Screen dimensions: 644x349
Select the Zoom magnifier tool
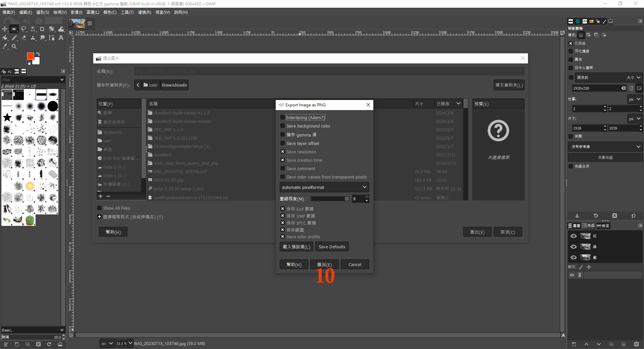tap(14, 47)
